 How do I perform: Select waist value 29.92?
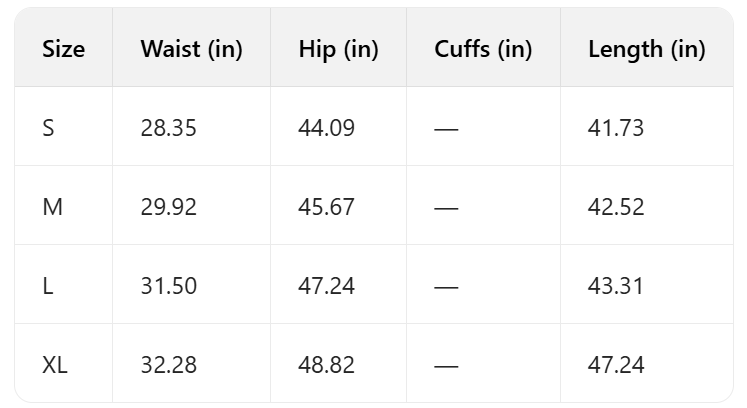click(x=169, y=207)
